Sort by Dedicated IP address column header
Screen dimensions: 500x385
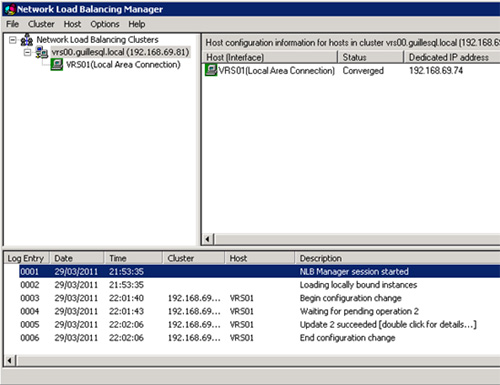pos(452,57)
